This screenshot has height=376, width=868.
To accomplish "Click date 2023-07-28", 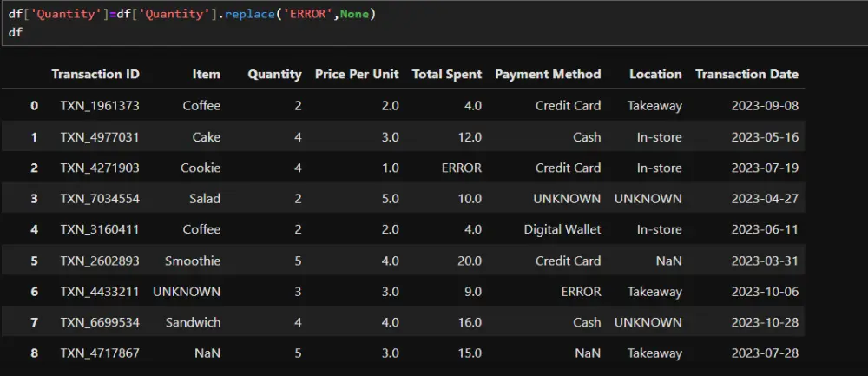I will point(765,353).
